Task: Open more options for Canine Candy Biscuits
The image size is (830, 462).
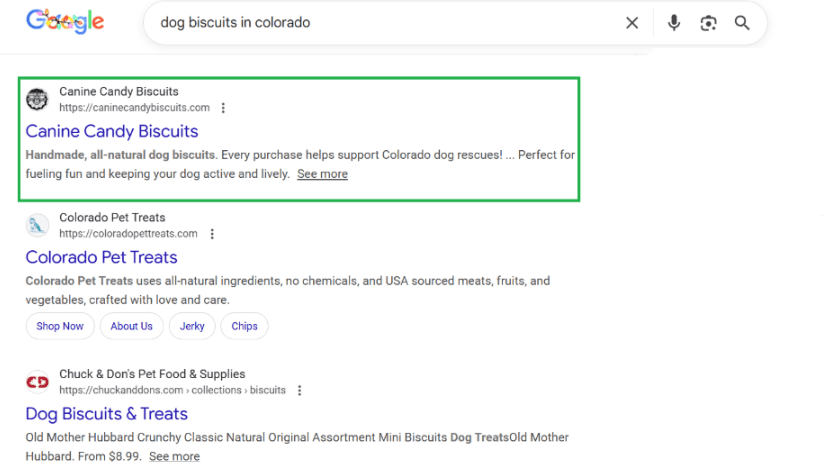Action: click(x=223, y=108)
